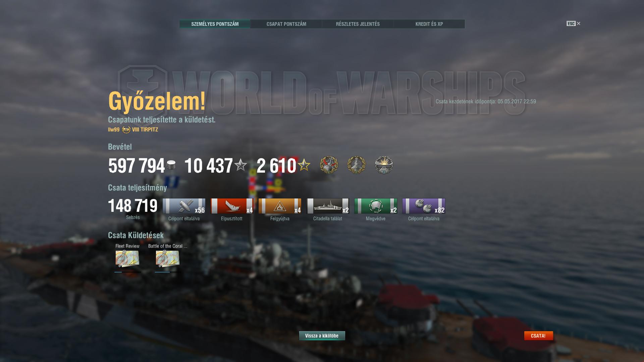
Task: Open the Kredit és XP tab
Action: tap(429, 24)
